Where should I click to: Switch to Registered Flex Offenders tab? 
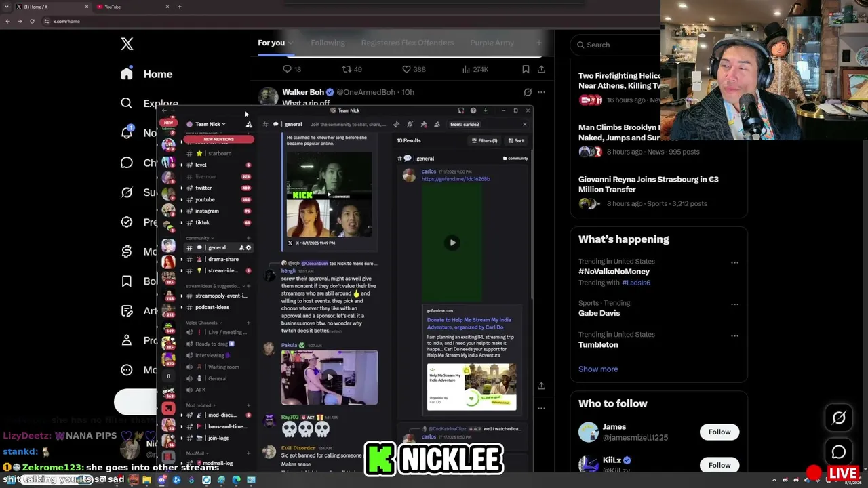tap(408, 43)
